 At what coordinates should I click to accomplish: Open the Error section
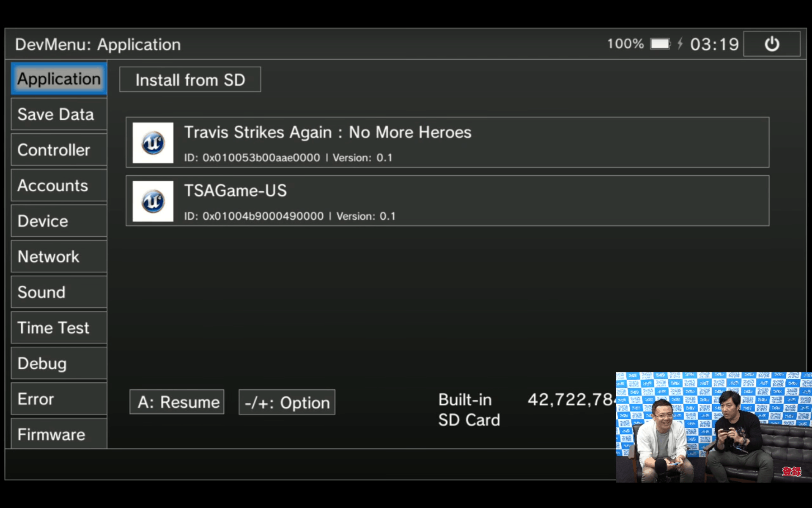coord(59,399)
